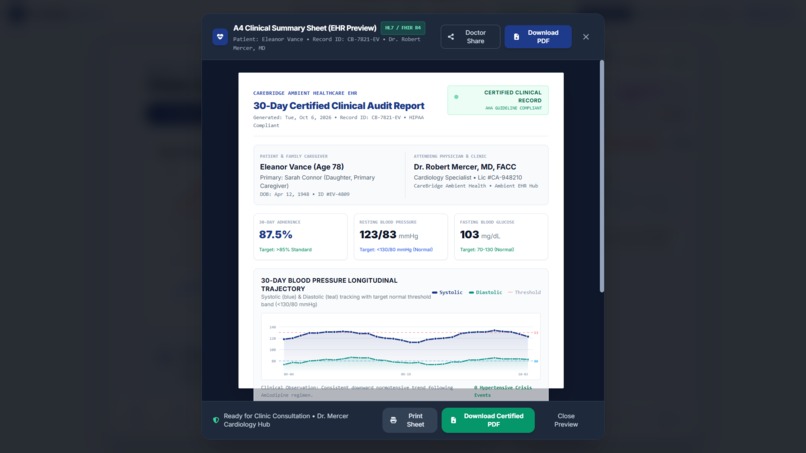
Task: Click the '87.5%' adherence value
Action: coord(276,234)
